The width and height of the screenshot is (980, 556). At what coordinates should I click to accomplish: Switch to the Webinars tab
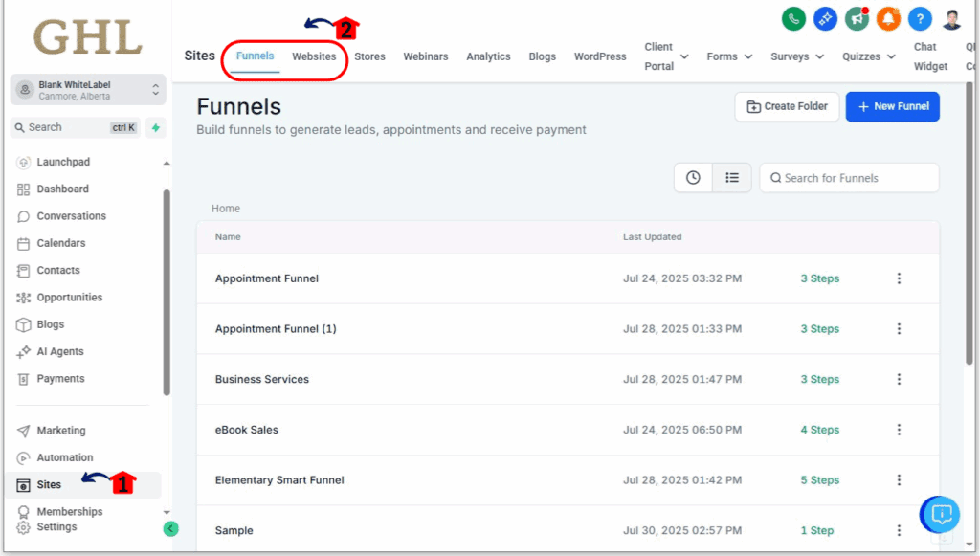pos(426,56)
